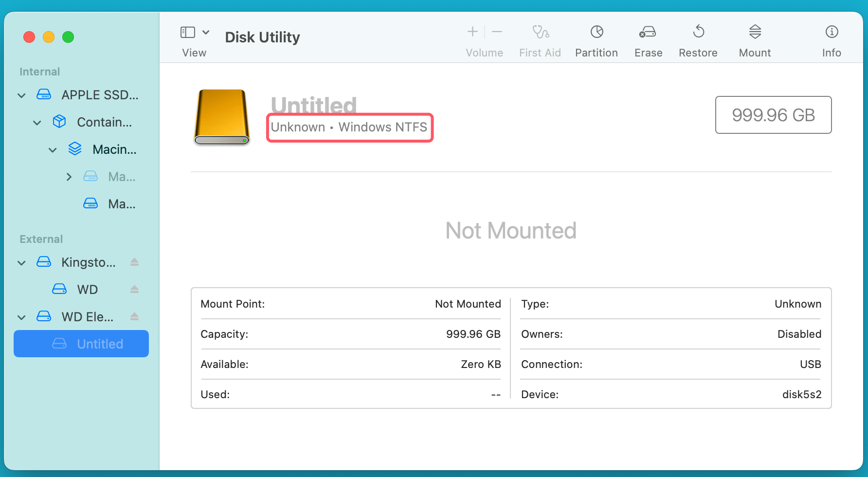The width and height of the screenshot is (868, 477).
Task: Mount the Untitled volume via toolbar
Action: [x=755, y=39]
